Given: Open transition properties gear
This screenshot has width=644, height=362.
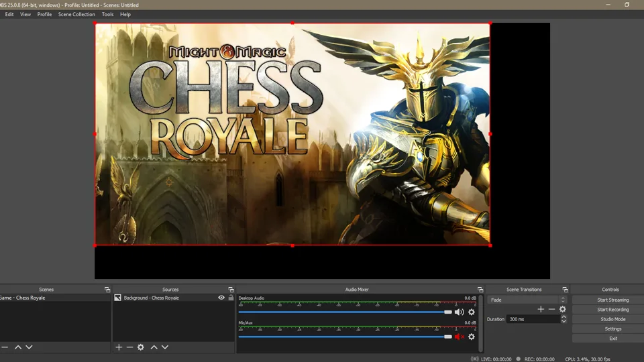Looking at the screenshot, I should point(563,309).
